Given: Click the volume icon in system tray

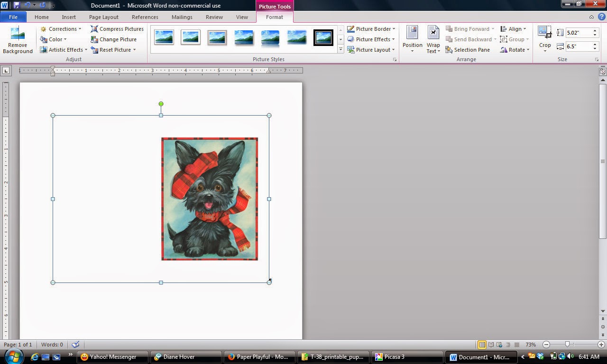Looking at the screenshot, I should (x=570, y=356).
